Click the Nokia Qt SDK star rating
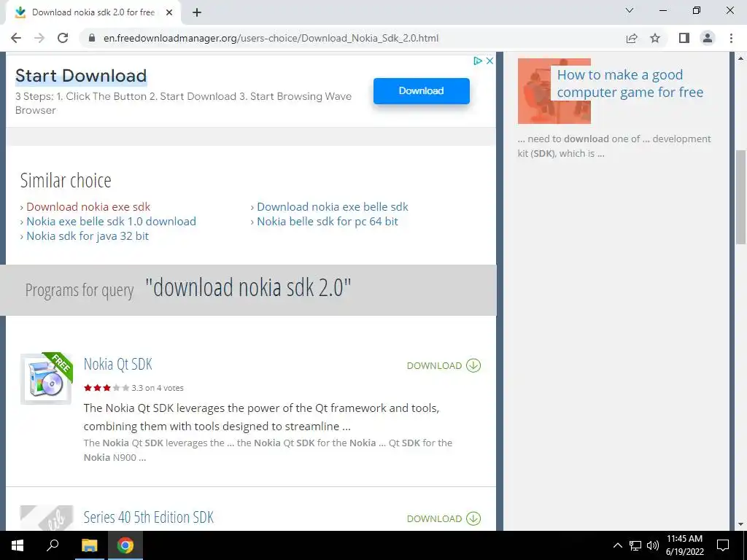747x560 pixels. point(107,388)
